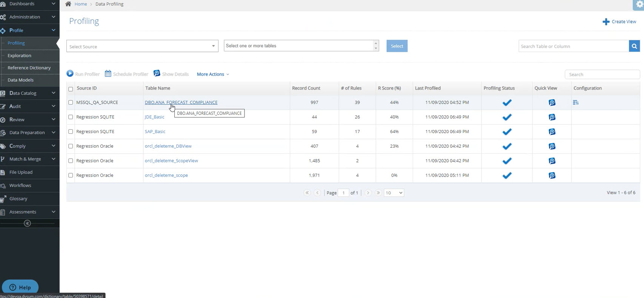
Task: Open the DBO.ANA_FORECAST_COMPLIANCE table link
Action: (x=181, y=102)
